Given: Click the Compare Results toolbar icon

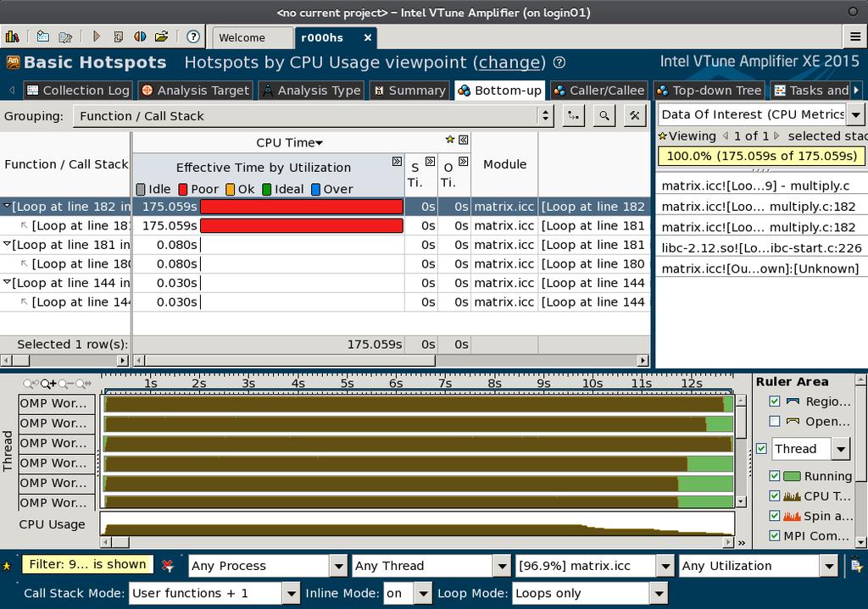Looking at the screenshot, I should pyautogui.click(x=140, y=37).
